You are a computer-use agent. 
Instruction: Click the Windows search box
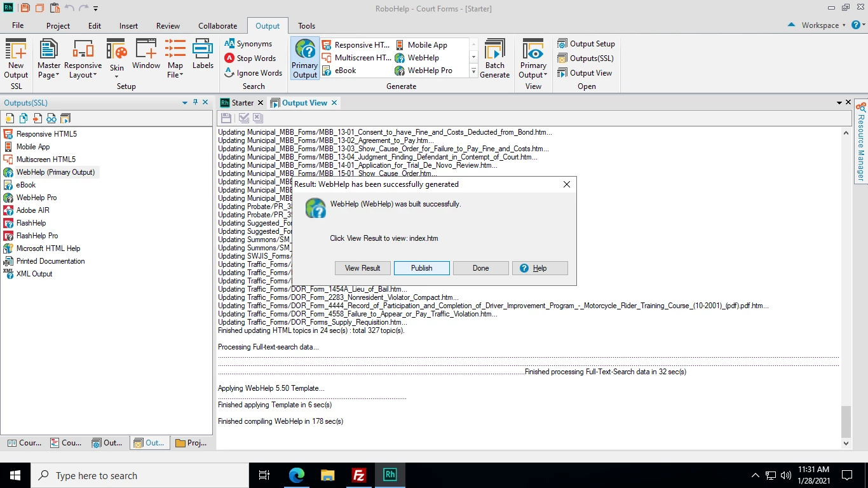click(140, 475)
